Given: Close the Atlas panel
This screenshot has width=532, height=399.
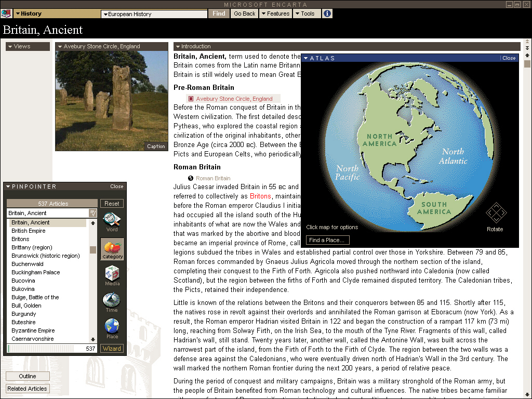Looking at the screenshot, I should point(509,58).
